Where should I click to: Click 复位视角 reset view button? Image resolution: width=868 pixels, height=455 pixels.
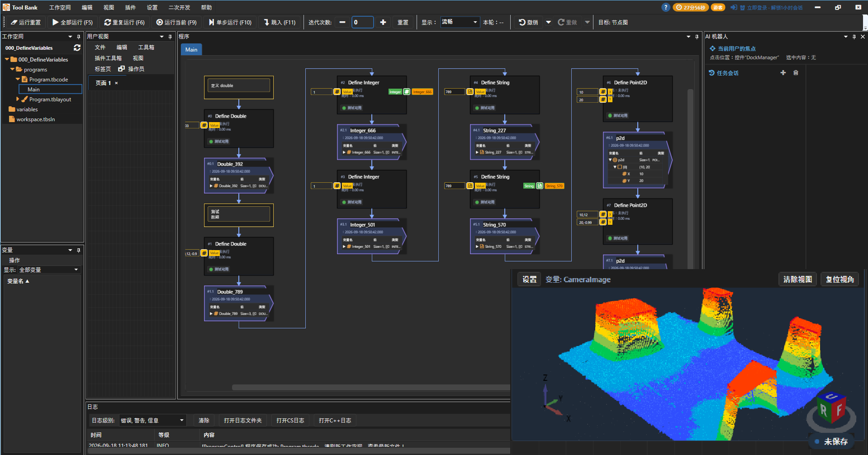pos(840,280)
